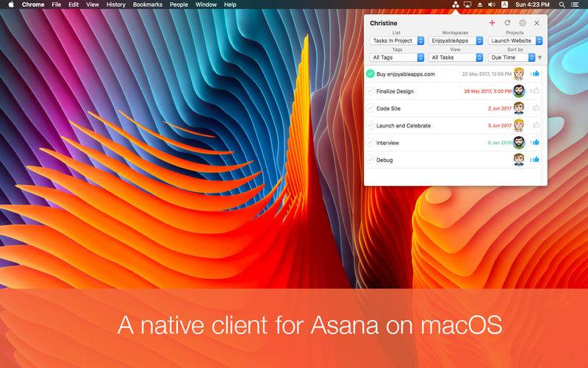Select the 'Debug' task name
The height and width of the screenshot is (368, 588).
tap(384, 160)
